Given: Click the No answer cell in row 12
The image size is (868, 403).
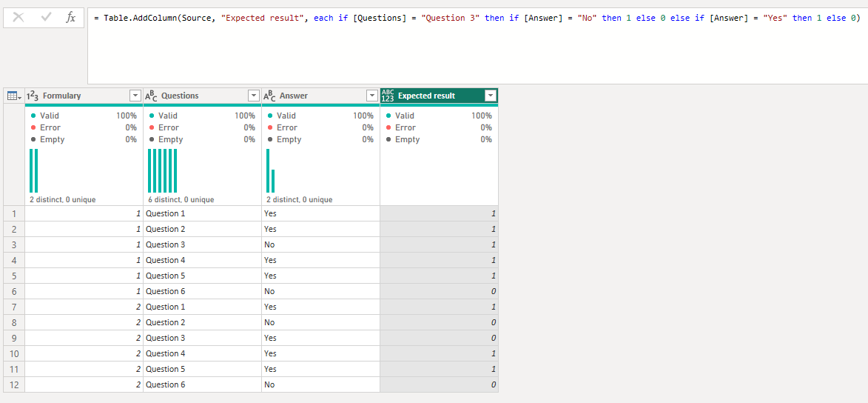Looking at the screenshot, I should (x=320, y=384).
